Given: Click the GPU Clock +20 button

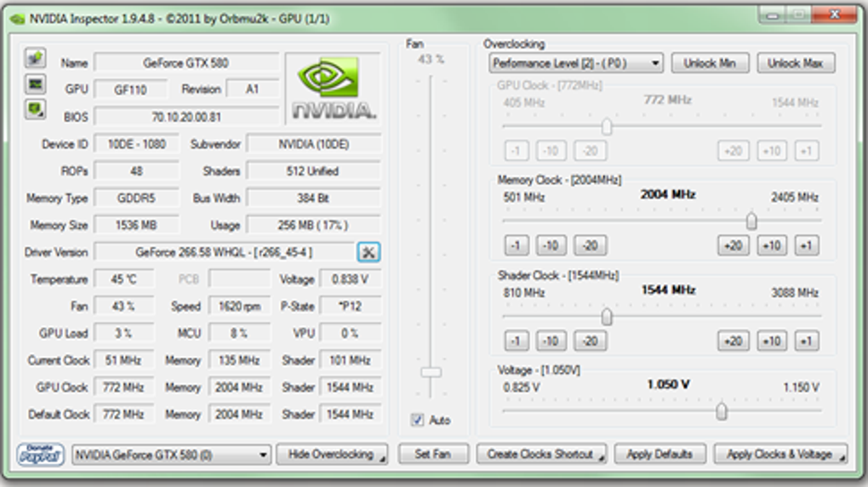Looking at the screenshot, I should click(x=733, y=151).
